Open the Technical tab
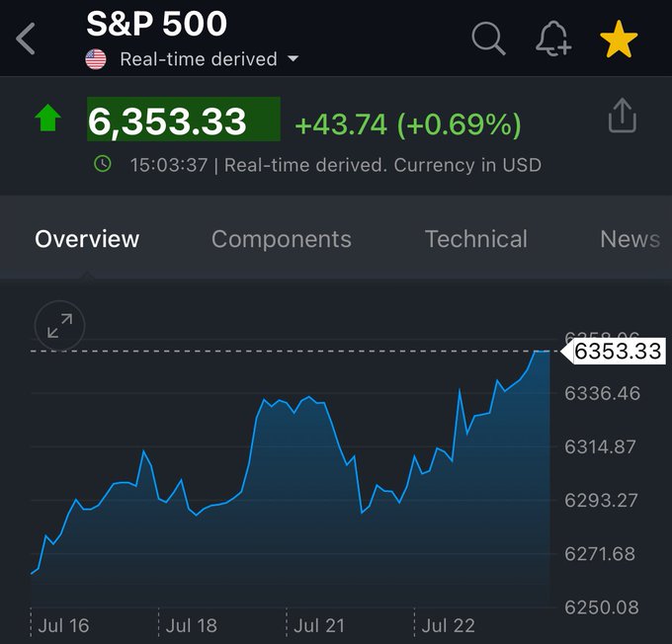672x644 pixels. pos(476,239)
